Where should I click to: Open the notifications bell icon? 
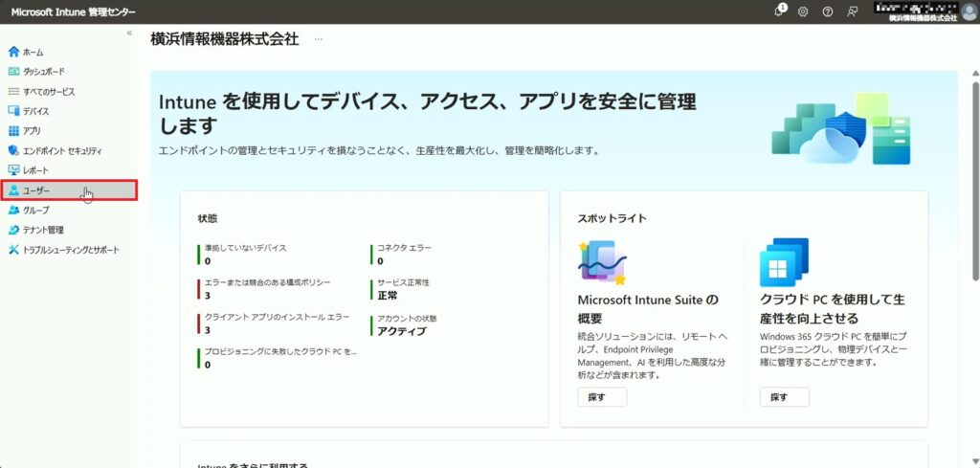click(779, 11)
